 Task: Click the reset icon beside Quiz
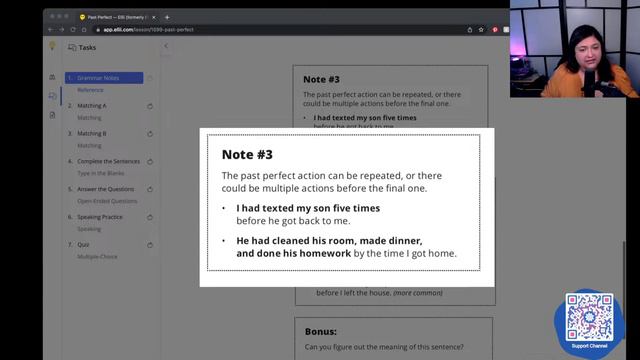[x=150, y=245]
